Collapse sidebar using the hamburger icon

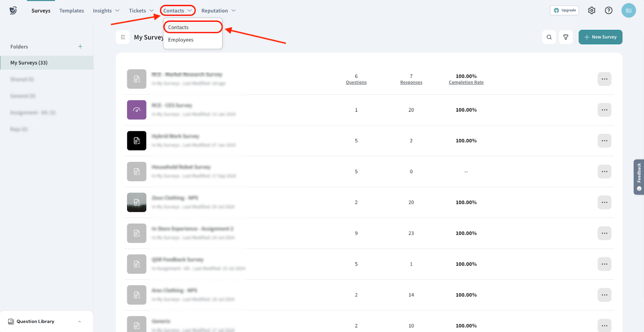(x=123, y=37)
